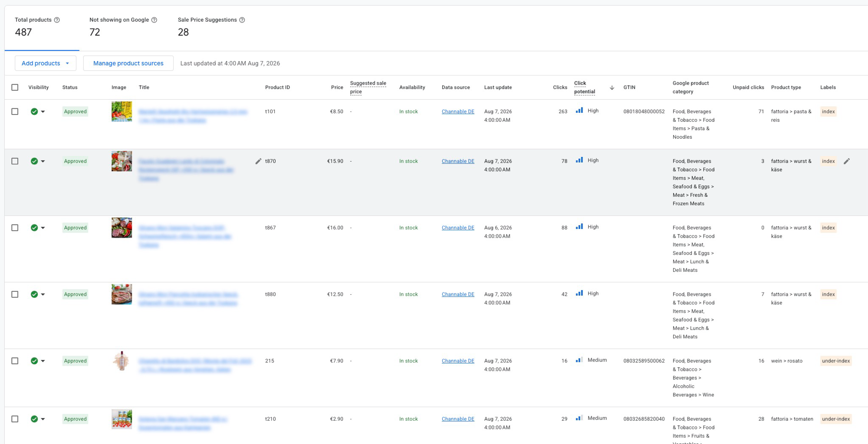
Task: Click GTIN 08018048000052 cell
Action: [644, 112]
